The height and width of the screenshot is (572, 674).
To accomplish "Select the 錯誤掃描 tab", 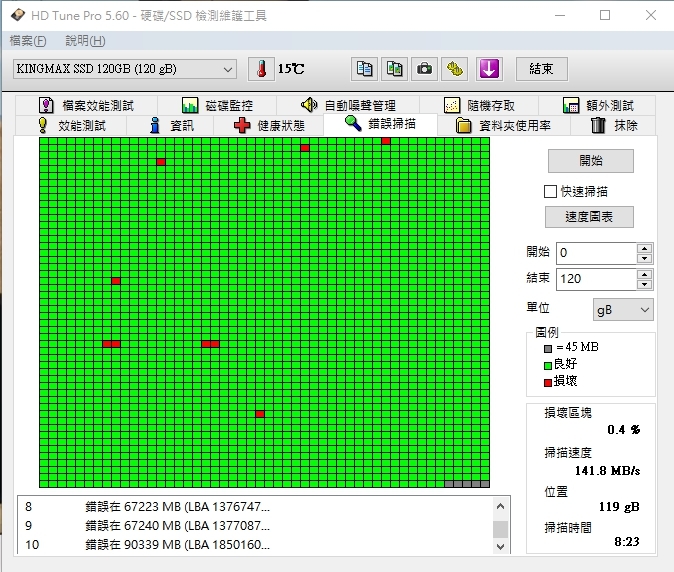I will pyautogui.click(x=380, y=124).
